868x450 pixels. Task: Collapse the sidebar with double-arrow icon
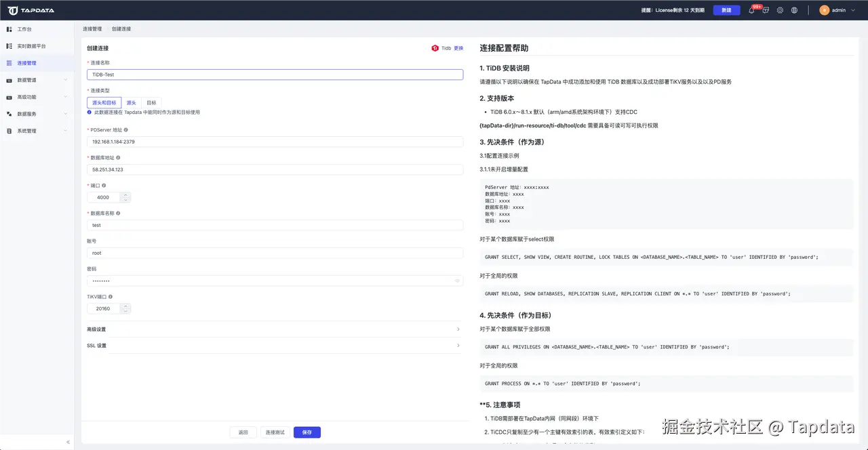(x=68, y=442)
